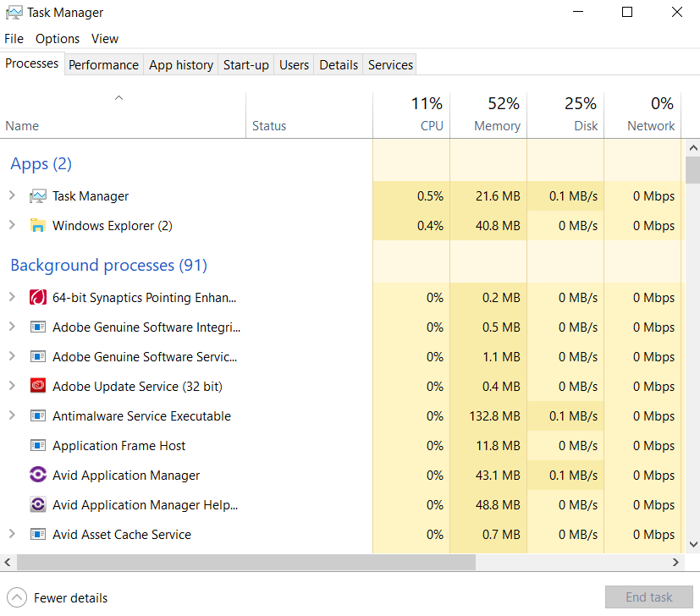This screenshot has width=700, height=616.
Task: Open the File menu
Action: [x=14, y=39]
